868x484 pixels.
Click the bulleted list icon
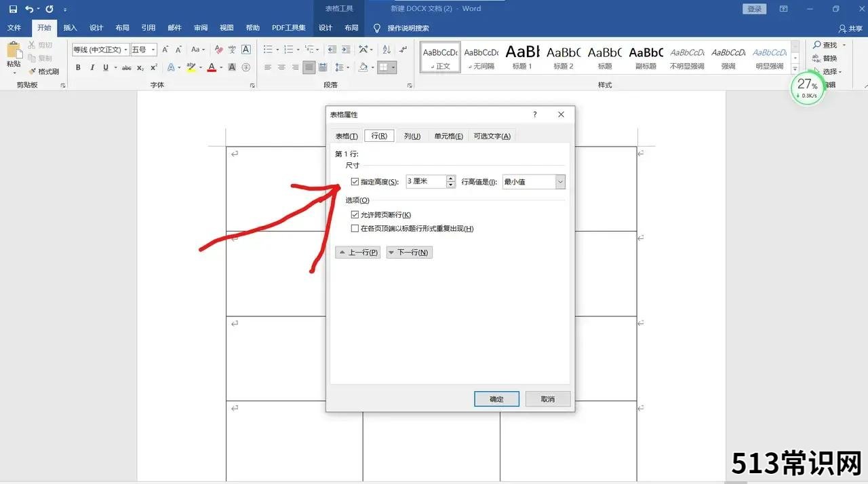pyautogui.click(x=267, y=50)
